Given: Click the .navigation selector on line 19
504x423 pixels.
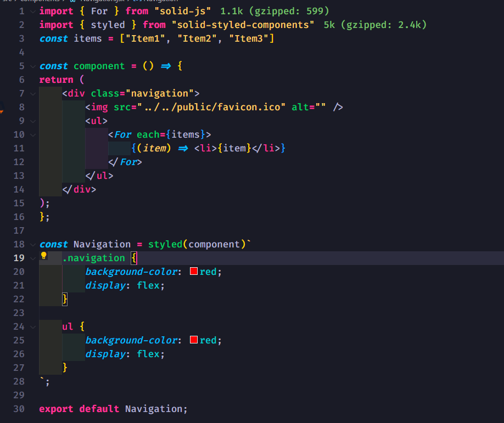Looking at the screenshot, I should coord(93,258).
